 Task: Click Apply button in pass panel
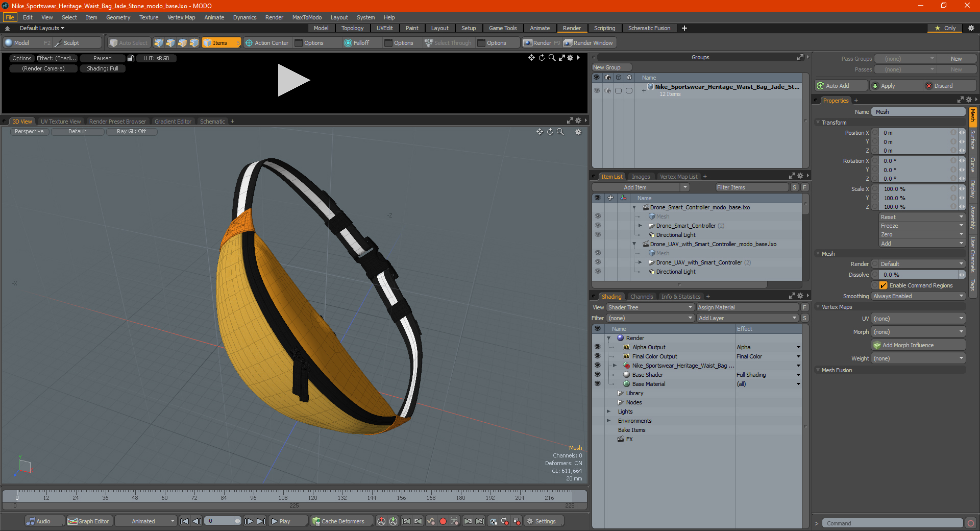(x=896, y=86)
